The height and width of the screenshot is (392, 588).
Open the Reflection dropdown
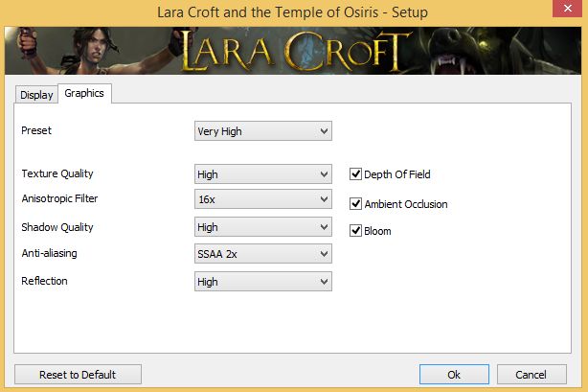[x=262, y=282]
